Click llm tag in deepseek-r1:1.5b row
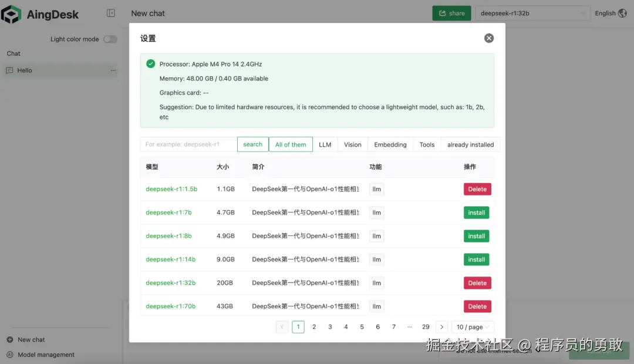Viewport: 634px width, 364px height. pos(376,189)
